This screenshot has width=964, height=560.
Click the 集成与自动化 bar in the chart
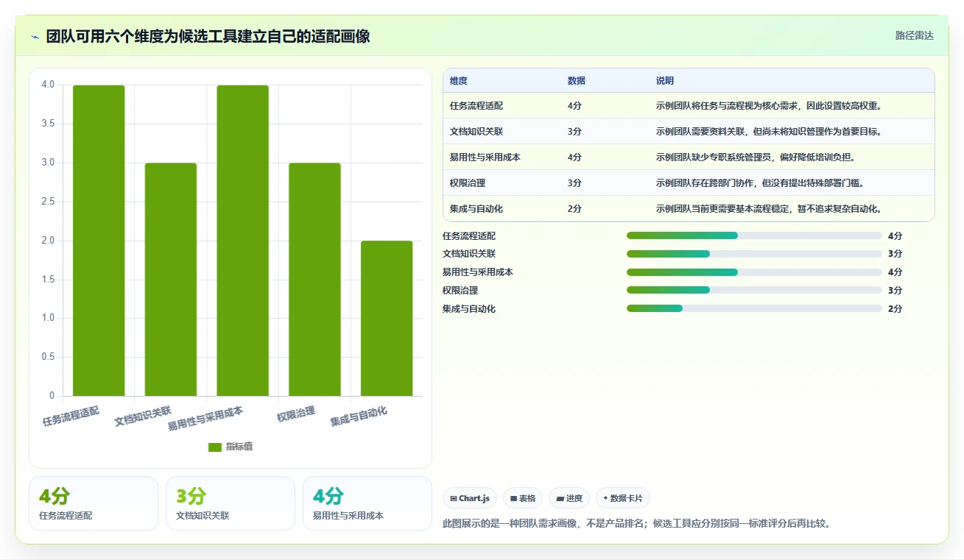[x=387, y=319]
